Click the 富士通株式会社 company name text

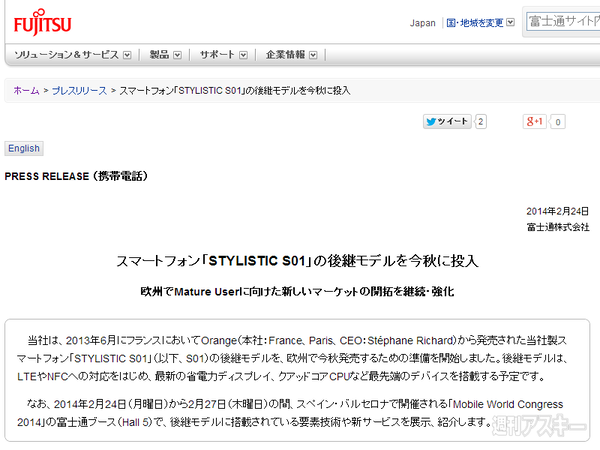[558, 227]
